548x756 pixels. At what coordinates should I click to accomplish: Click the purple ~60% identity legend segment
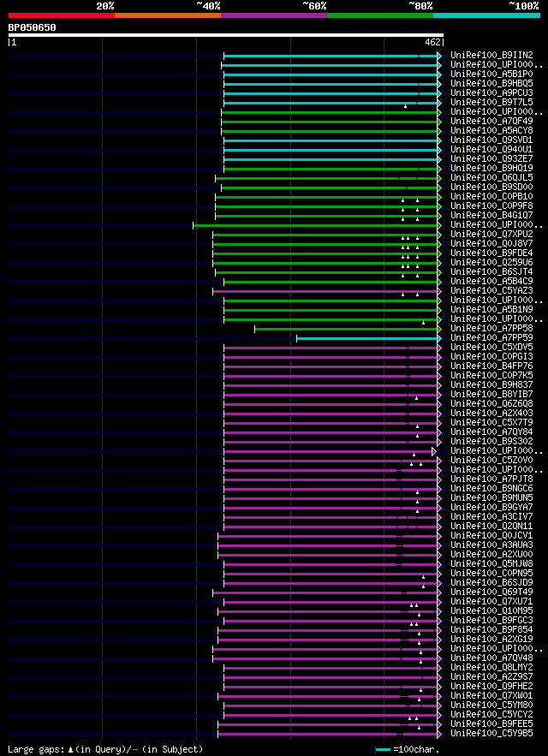[x=274, y=15]
